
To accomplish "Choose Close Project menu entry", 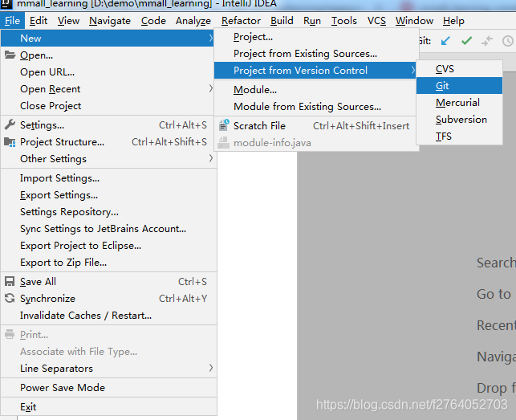I will pos(108,105).
